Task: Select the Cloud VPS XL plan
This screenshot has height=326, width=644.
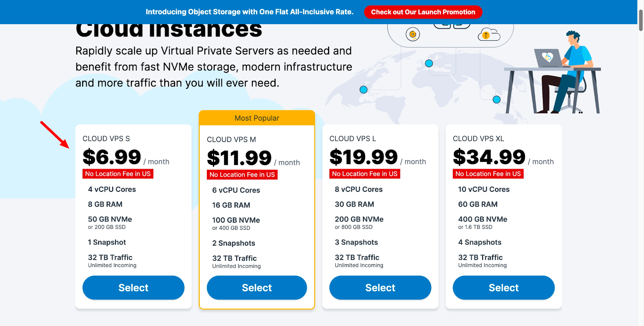Action: 504,288
